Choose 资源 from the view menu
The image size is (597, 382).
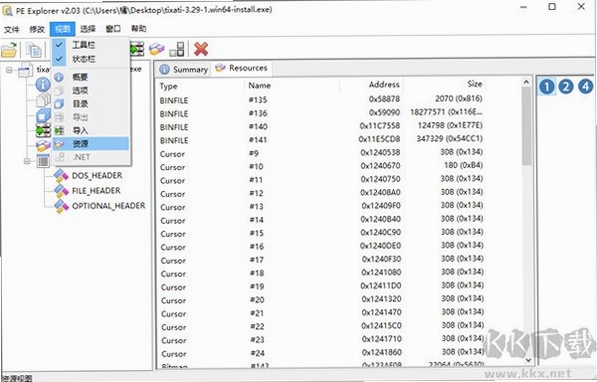91,144
